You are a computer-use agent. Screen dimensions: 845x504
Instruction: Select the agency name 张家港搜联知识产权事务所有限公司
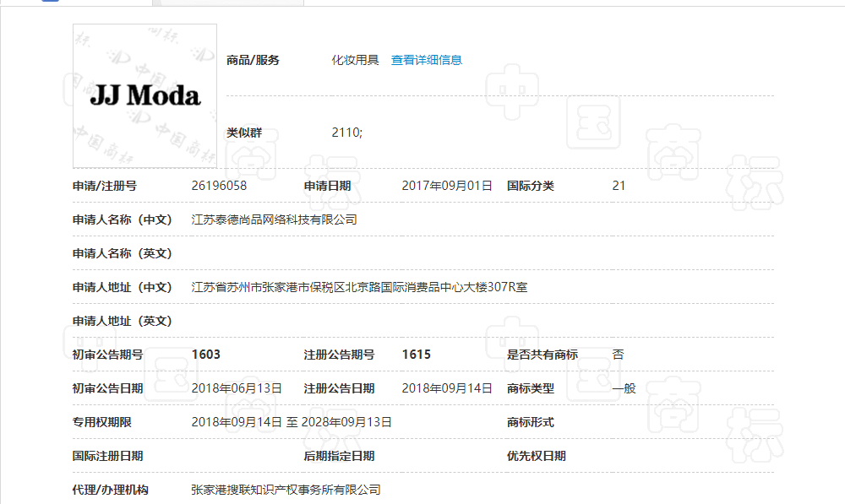point(286,490)
